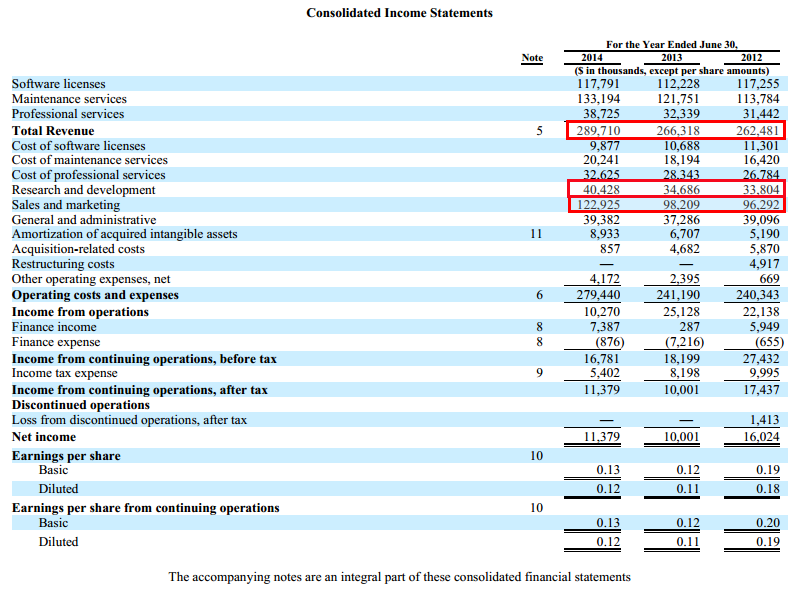Screen dimensions: 793x589
Task: Select Restructuring costs value 4,917
Action: point(764,264)
